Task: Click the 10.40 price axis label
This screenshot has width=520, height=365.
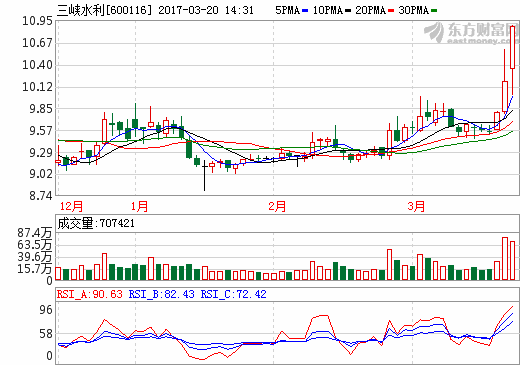Action: (x=37, y=65)
